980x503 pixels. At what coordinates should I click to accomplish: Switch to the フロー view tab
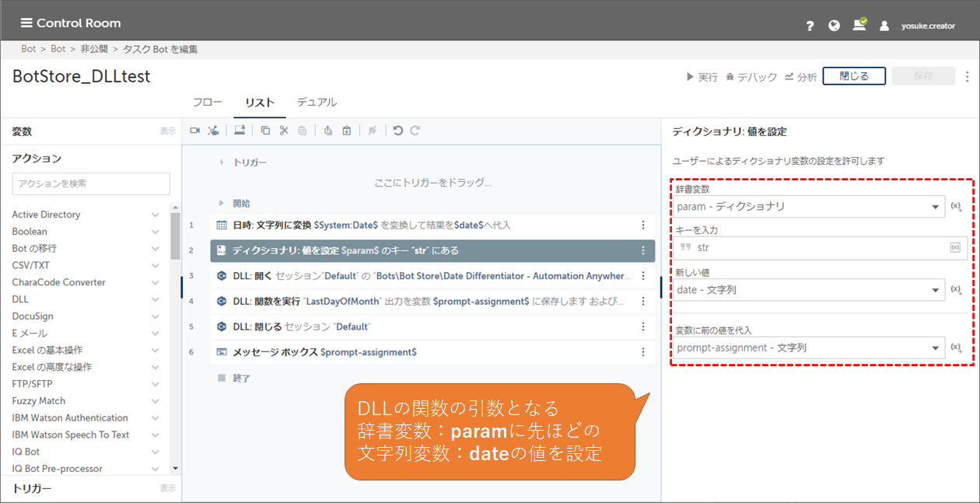pyautogui.click(x=208, y=103)
